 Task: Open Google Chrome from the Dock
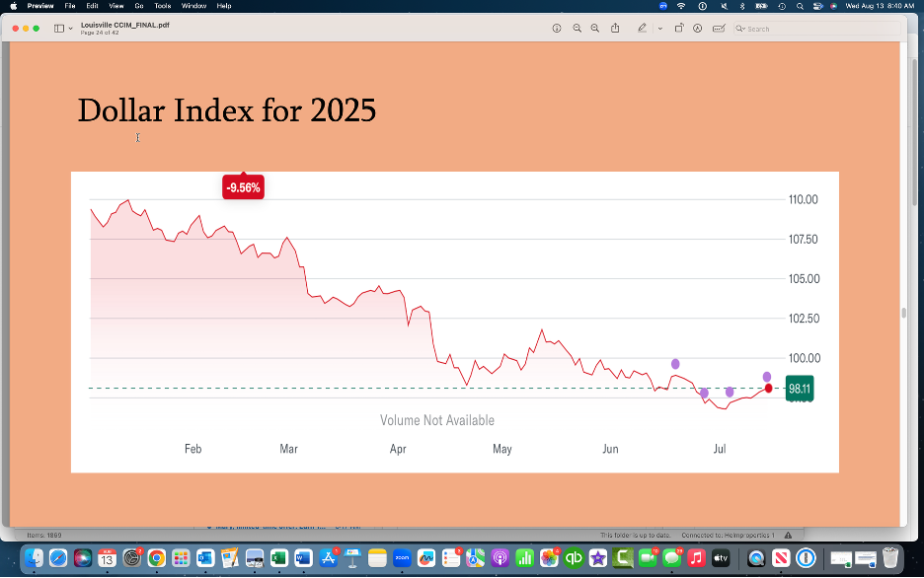(x=156, y=558)
